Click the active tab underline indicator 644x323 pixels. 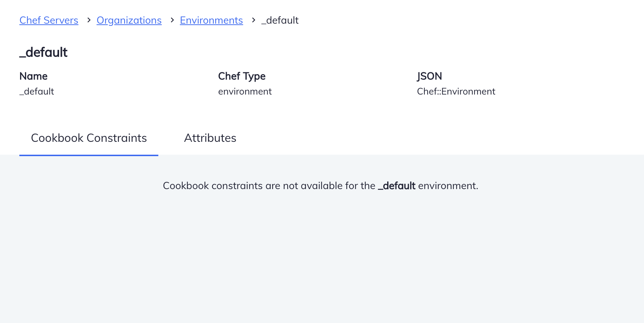88,155
